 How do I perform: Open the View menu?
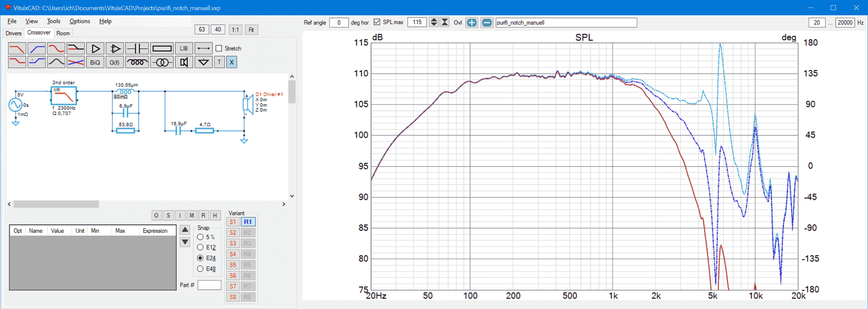[x=31, y=21]
